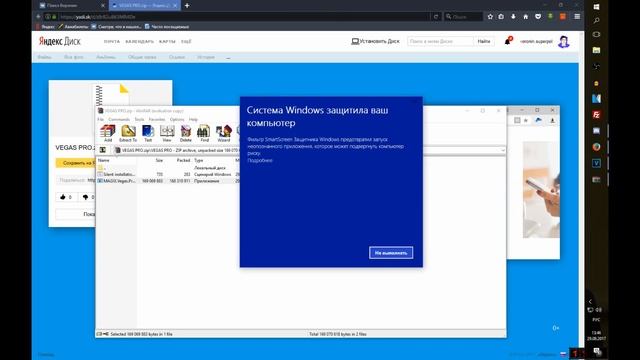The image size is (640, 360).
Task: Open ПОЧТА link in Yandex header
Action: pos(112,42)
